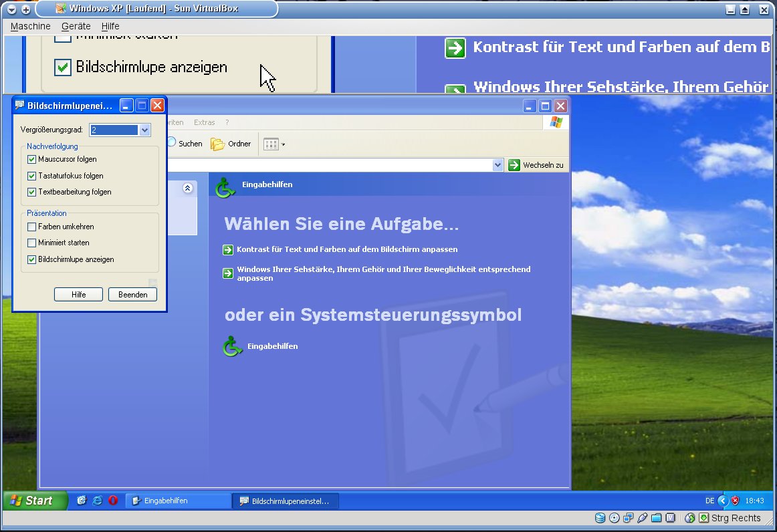Click magnifier dialog title bar icon
Screen dimensions: 777x532
click(20, 105)
